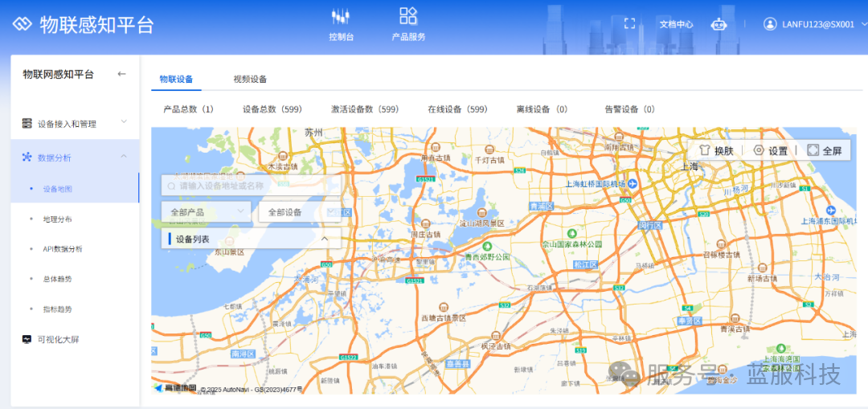Screen dimensions: 868x409
Task: Click 高德地图 logo link
Action: click(x=175, y=388)
